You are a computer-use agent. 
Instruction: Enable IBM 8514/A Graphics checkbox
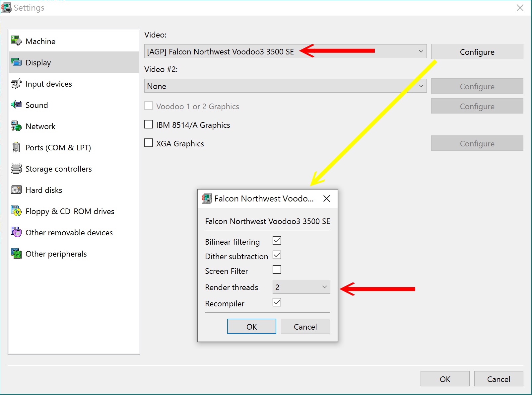pyautogui.click(x=149, y=124)
